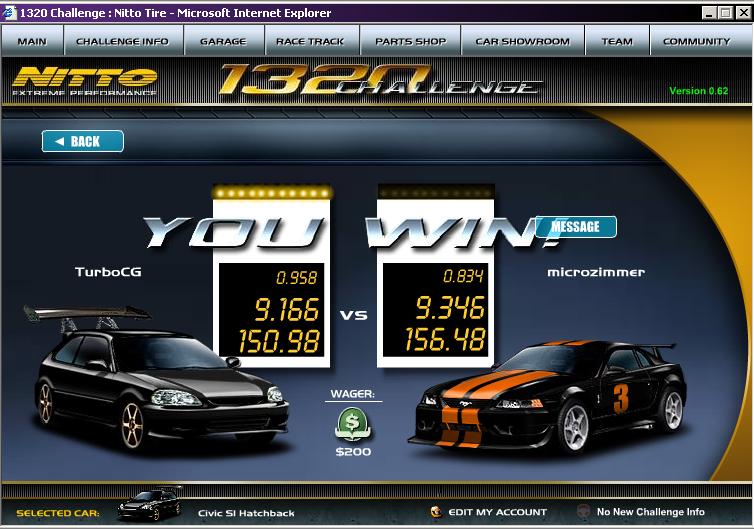This screenshot has width=754, height=529.
Task: Click the black and orange Mustang image
Action: pos(548,397)
